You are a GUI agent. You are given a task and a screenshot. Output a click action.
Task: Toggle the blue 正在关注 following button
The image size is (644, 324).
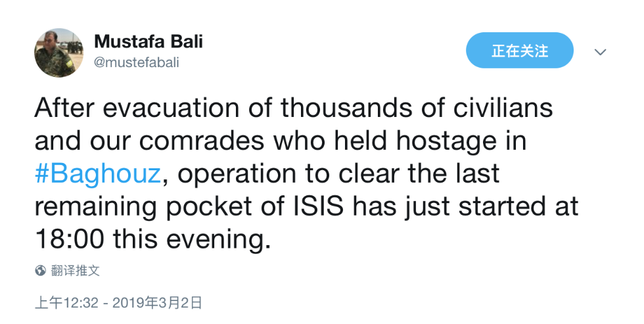coord(520,51)
